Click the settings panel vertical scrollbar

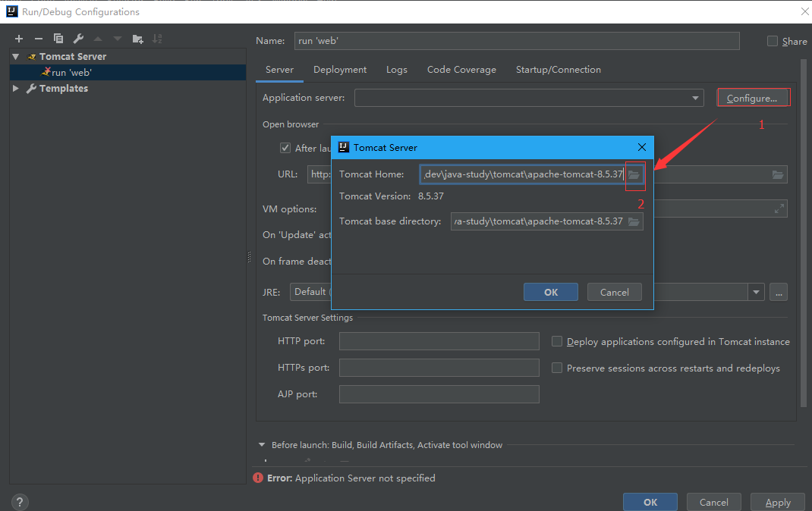[x=803, y=233]
